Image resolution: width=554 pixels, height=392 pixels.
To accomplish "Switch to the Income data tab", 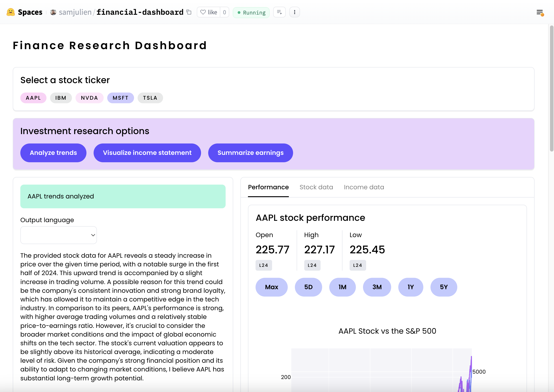I will click(x=364, y=187).
